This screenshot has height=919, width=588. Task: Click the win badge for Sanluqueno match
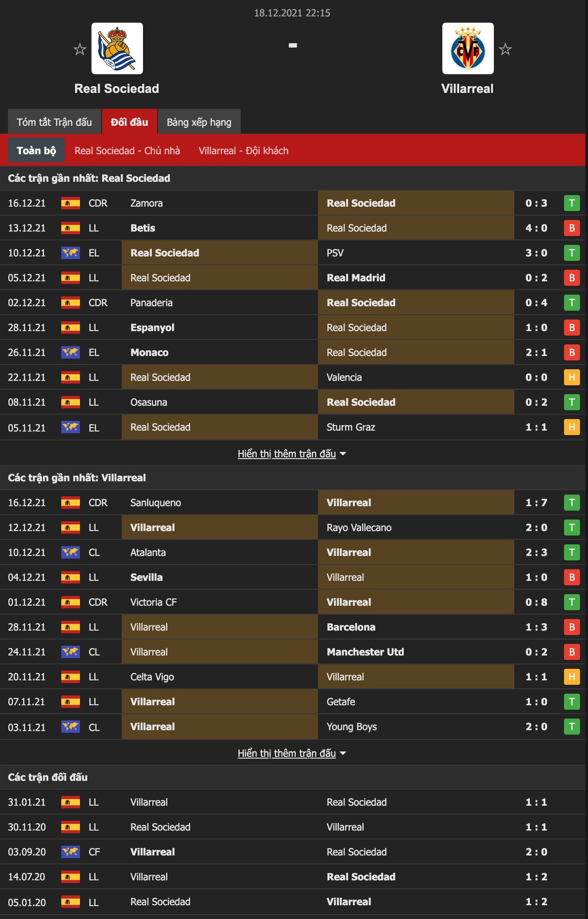[x=572, y=503]
